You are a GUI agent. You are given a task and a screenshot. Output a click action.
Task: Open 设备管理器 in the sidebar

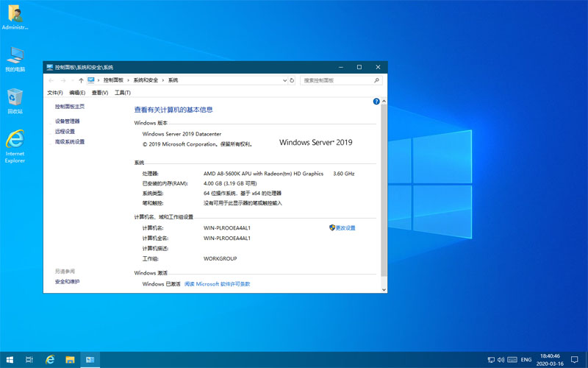[67, 121]
